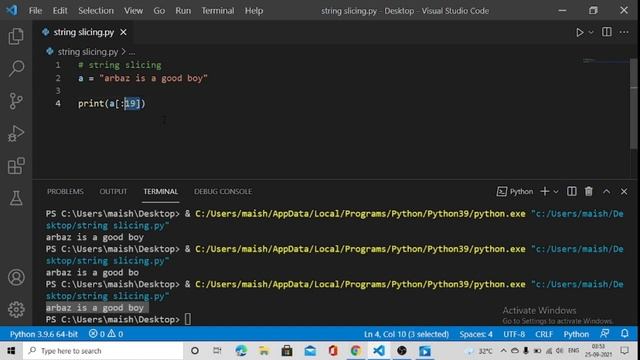Show hidden system tray icons chevron
640x360 pixels.
[x=503, y=351]
